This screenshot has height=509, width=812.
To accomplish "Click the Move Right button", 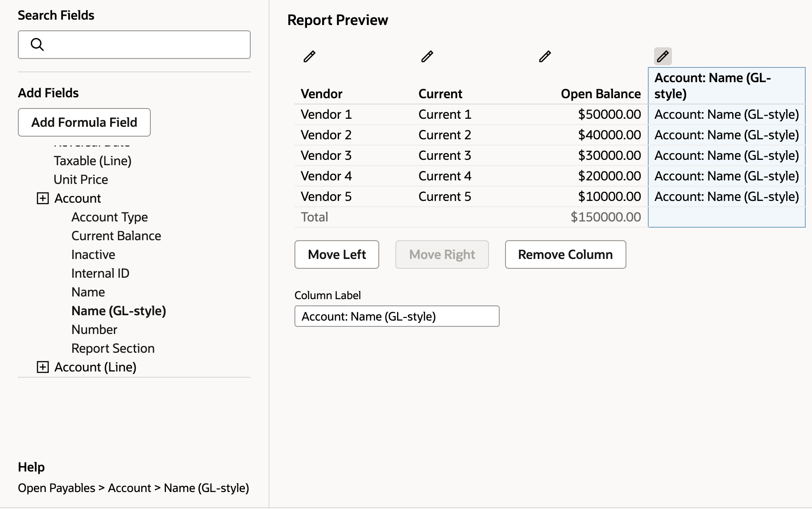I will tap(442, 254).
